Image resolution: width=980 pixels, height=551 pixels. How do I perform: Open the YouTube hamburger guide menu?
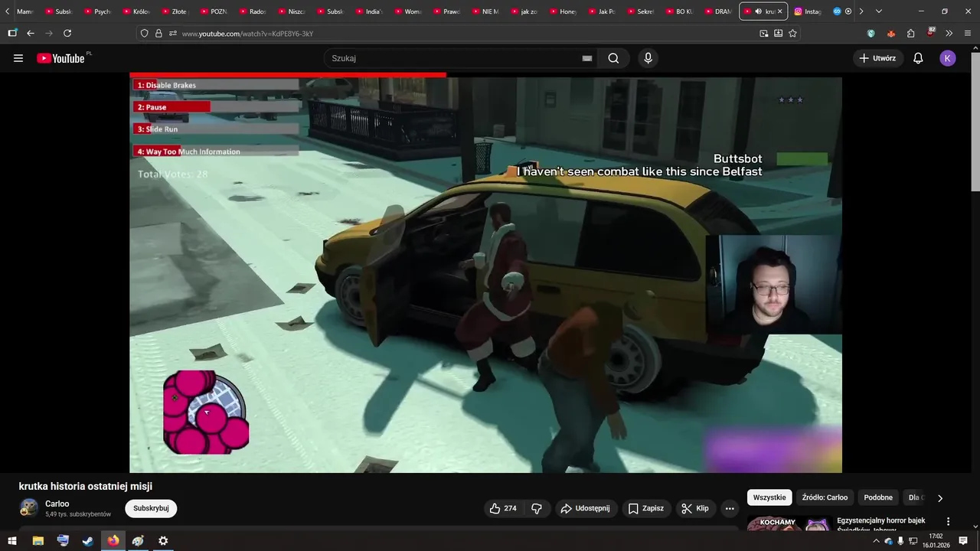pyautogui.click(x=18, y=58)
